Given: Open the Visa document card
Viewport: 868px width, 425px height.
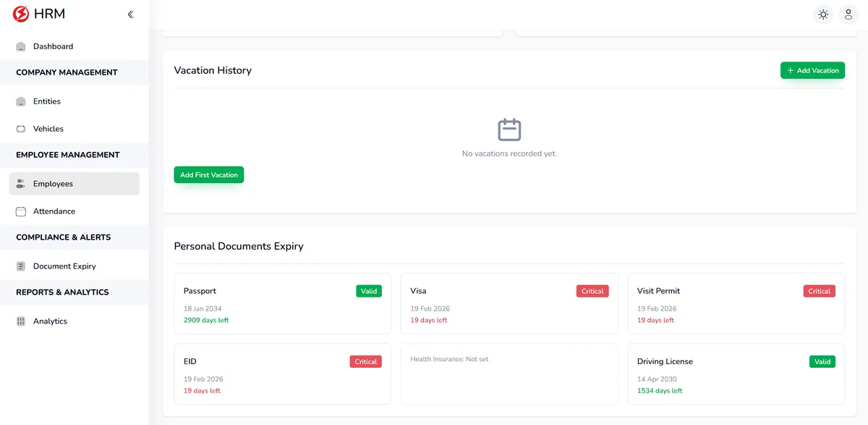Looking at the screenshot, I should [x=509, y=303].
